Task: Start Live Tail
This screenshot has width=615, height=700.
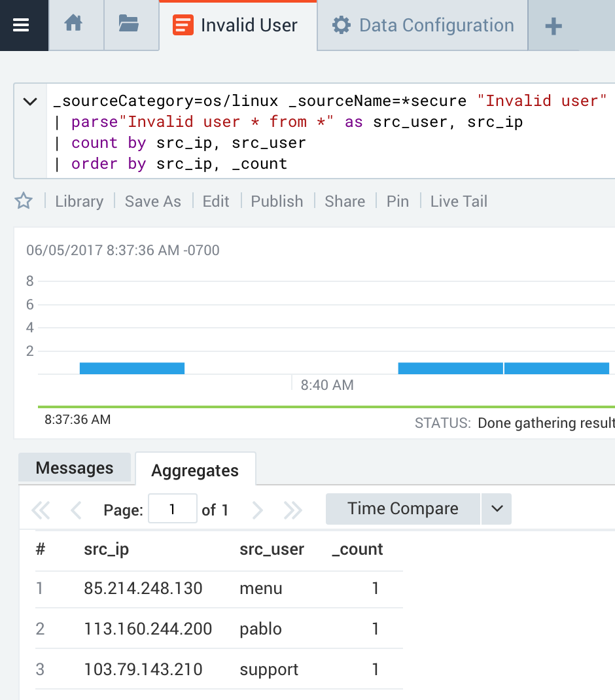Action: 458,201
